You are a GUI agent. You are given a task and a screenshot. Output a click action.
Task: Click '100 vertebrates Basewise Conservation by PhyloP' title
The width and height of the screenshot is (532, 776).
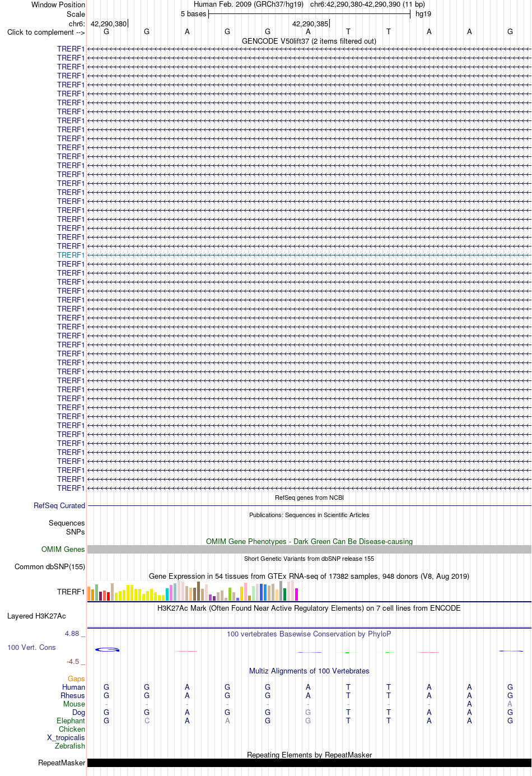point(309,634)
